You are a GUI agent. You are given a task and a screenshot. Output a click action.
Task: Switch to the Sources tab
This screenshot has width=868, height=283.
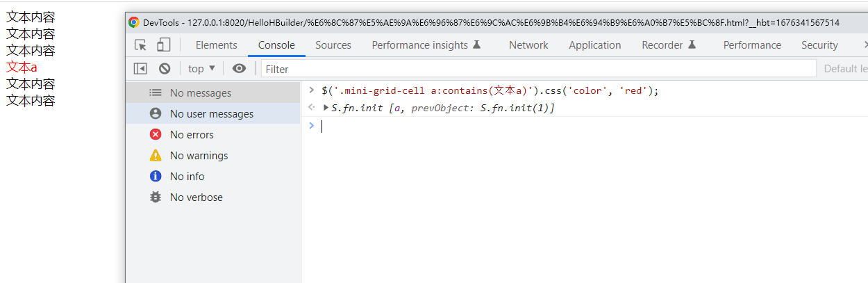pos(333,45)
